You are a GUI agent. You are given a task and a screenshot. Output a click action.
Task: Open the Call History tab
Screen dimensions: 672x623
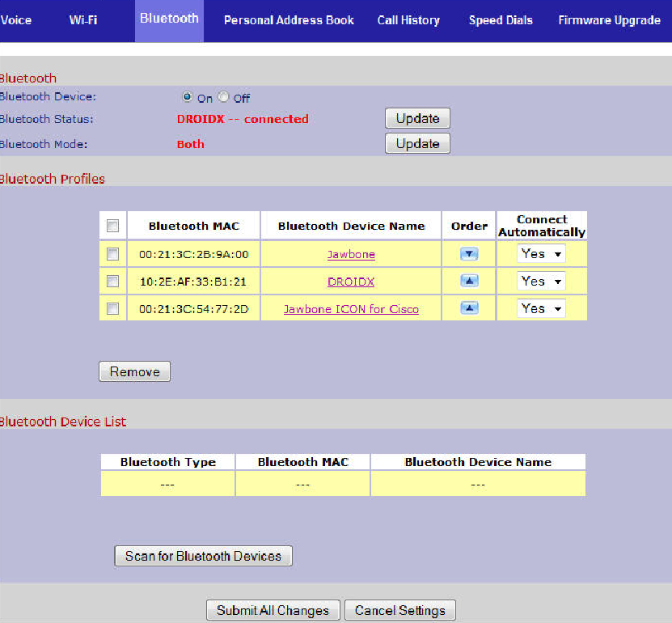(408, 20)
